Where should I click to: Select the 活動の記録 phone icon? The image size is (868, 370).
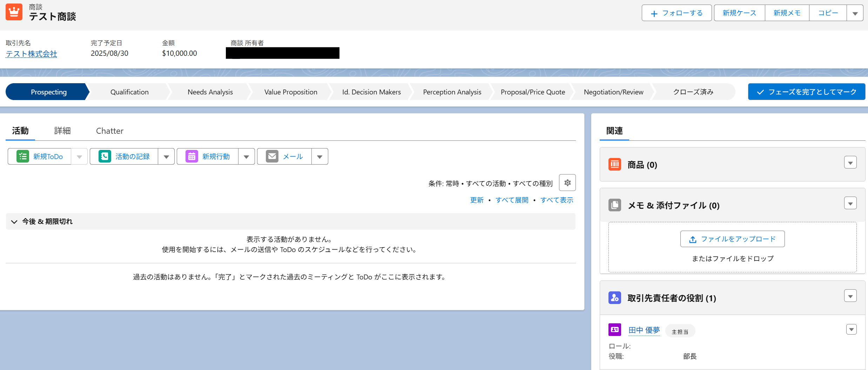[x=104, y=156]
